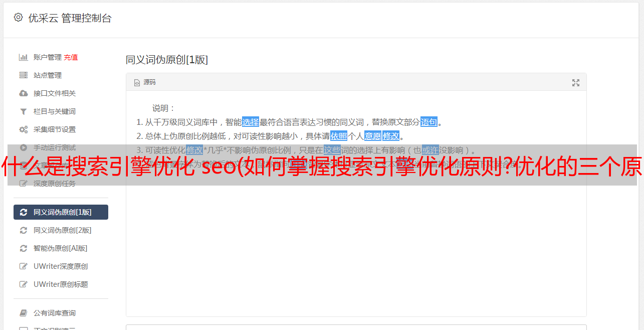Select the filter icon beside 栏目与关键词
Image resolution: width=644 pixels, height=330 pixels.
click(23, 111)
